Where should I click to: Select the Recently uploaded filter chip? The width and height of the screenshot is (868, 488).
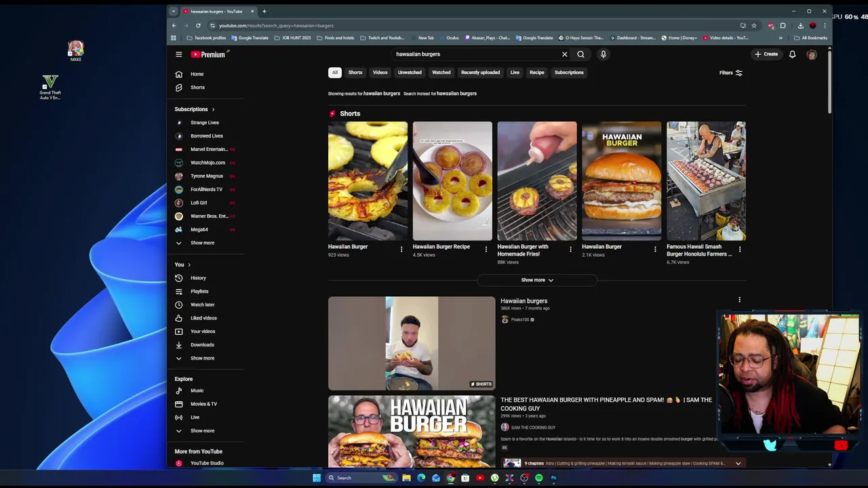(480, 73)
